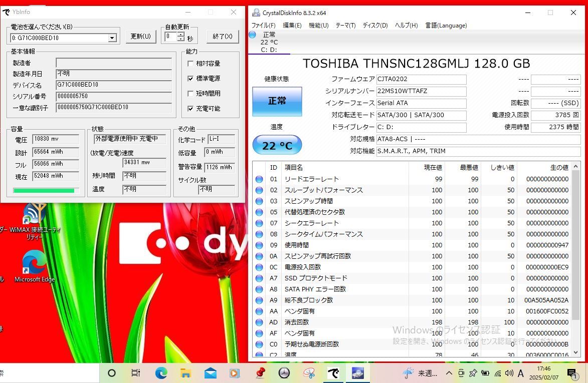Decrease 自動更新 seconds spinner down arrow
Viewport: 588px width, 383px height.
[181, 39]
